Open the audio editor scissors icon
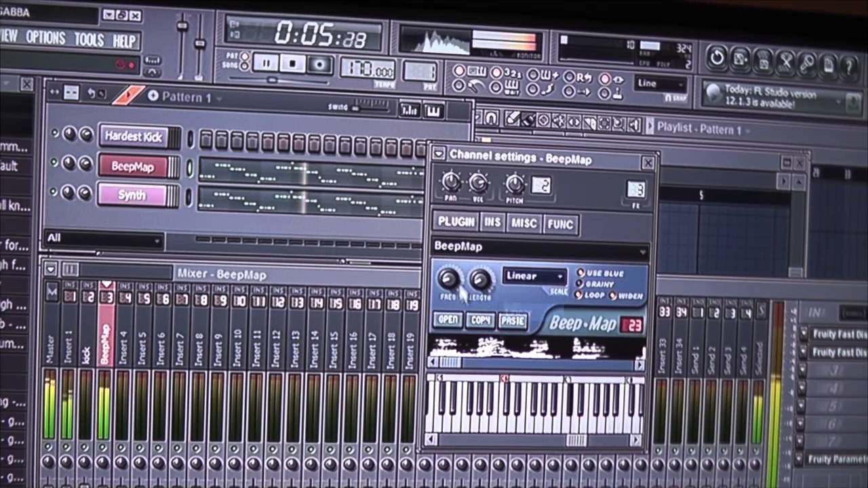The width and height of the screenshot is (868, 488). 785,63
